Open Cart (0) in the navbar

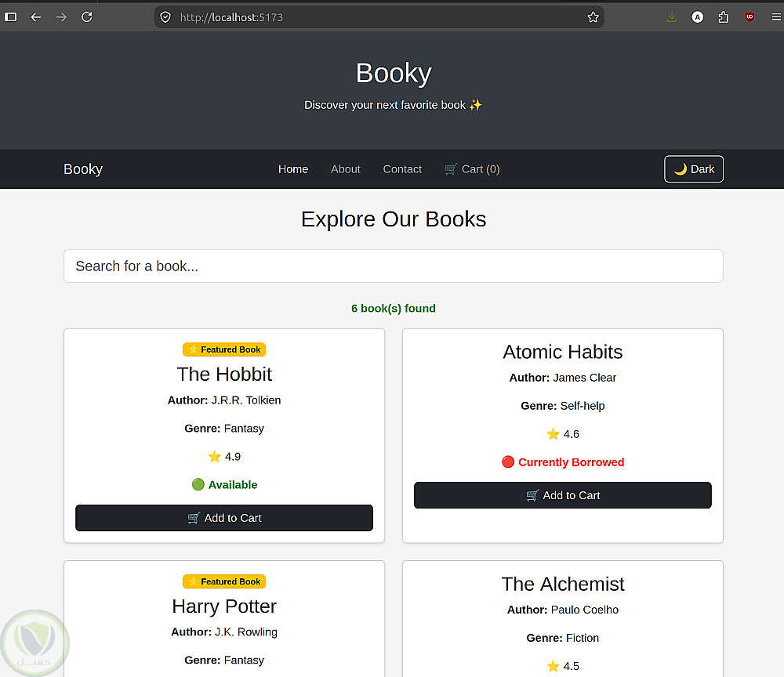point(472,169)
